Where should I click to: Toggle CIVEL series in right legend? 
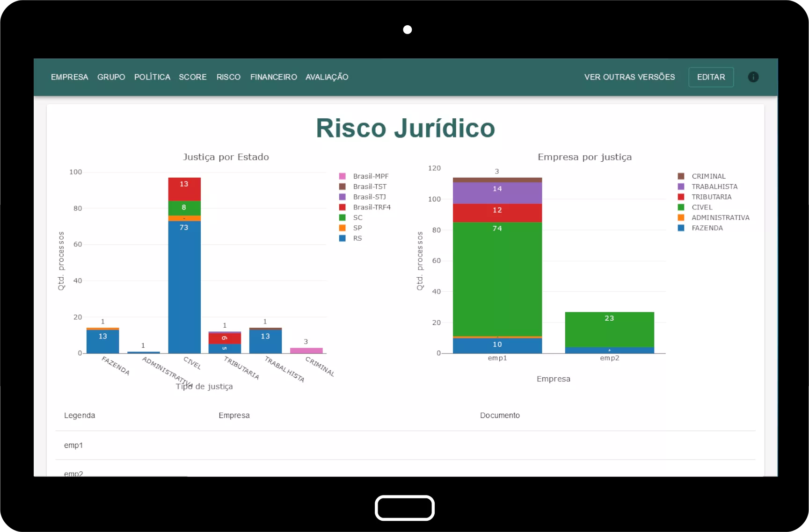[x=695, y=207]
